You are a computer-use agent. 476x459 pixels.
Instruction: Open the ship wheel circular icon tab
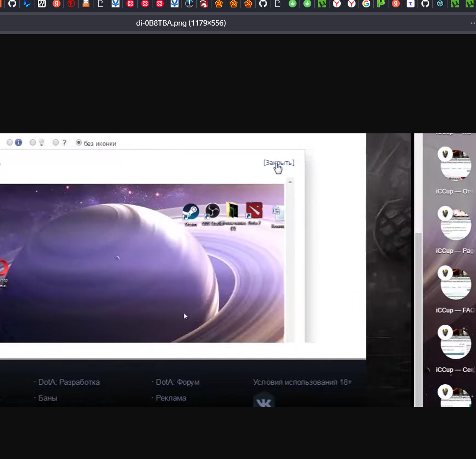(x=189, y=3)
